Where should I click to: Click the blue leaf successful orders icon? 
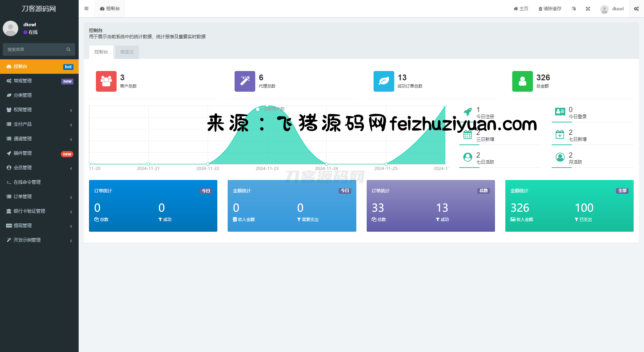pyautogui.click(x=384, y=81)
